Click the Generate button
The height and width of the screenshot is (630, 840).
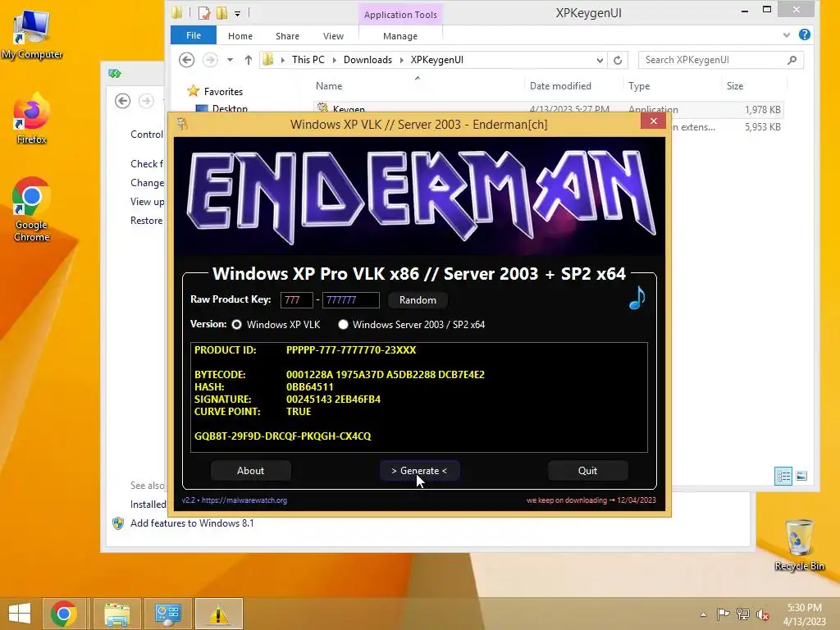tap(419, 470)
